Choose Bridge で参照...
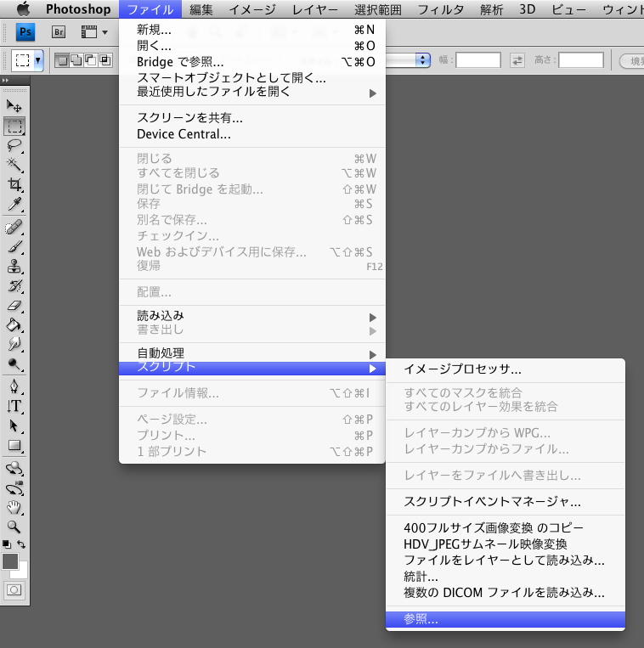The height and width of the screenshot is (648, 644). (252, 62)
